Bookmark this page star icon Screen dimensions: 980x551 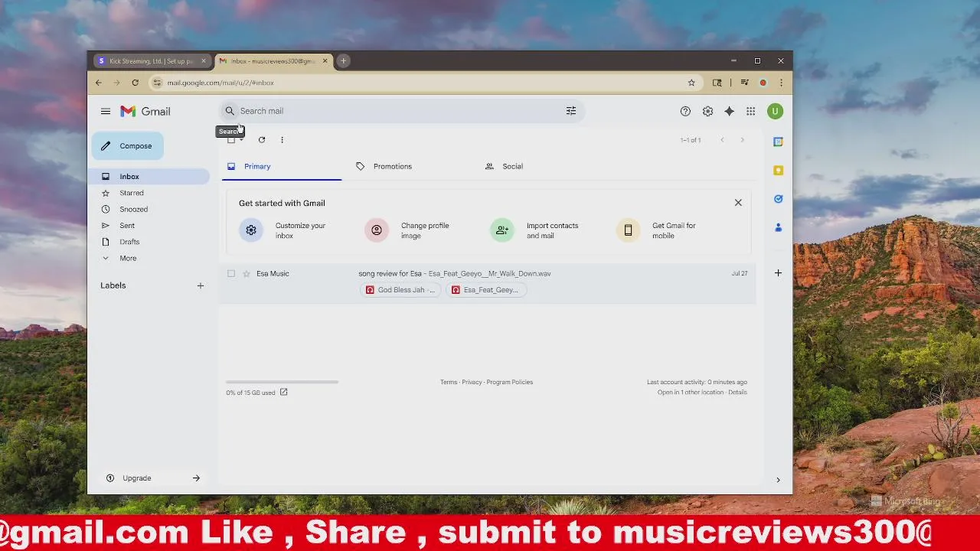(691, 83)
